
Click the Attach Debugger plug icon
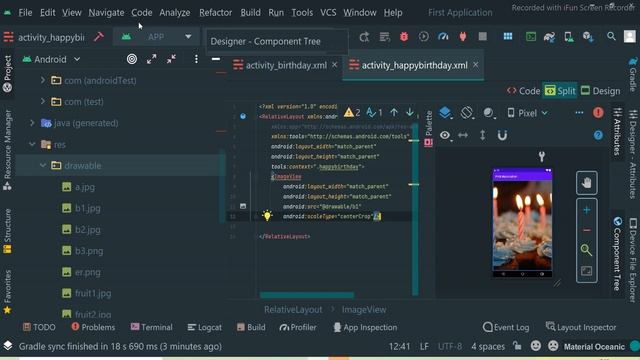pyautogui.click(x=463, y=37)
